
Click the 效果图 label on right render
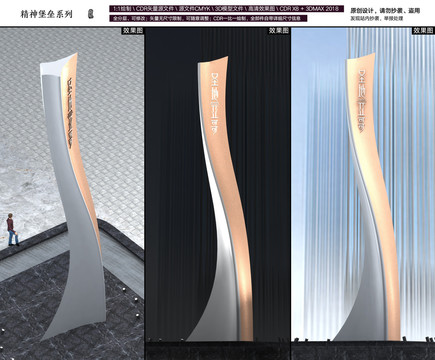(423, 31)
